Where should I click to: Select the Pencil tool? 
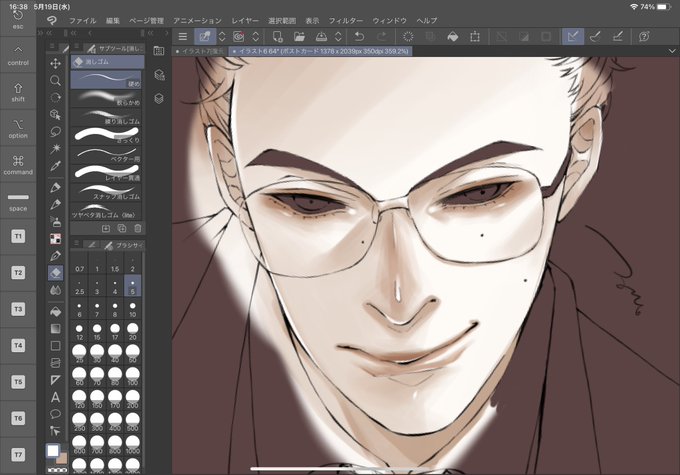55,204
